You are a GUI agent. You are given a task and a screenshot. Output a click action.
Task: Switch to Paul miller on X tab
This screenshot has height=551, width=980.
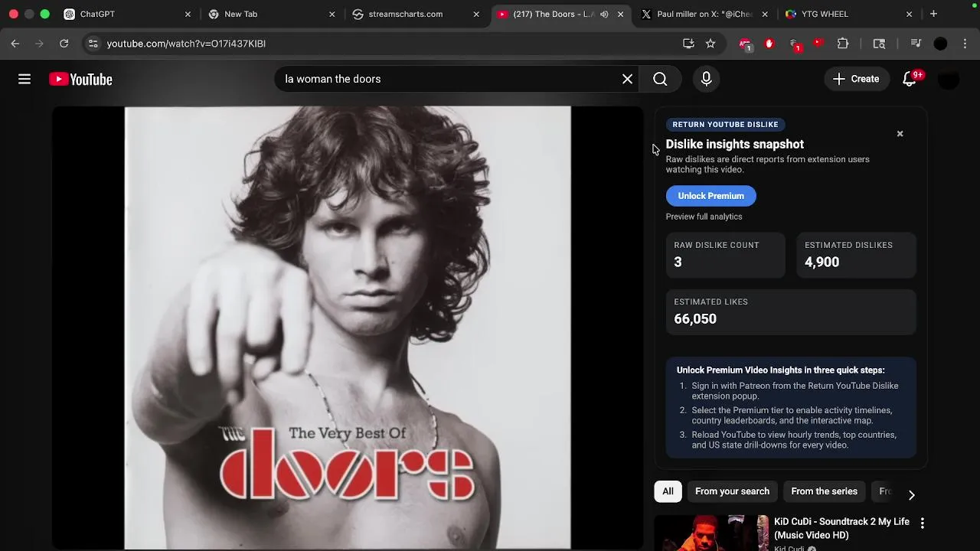click(x=704, y=14)
